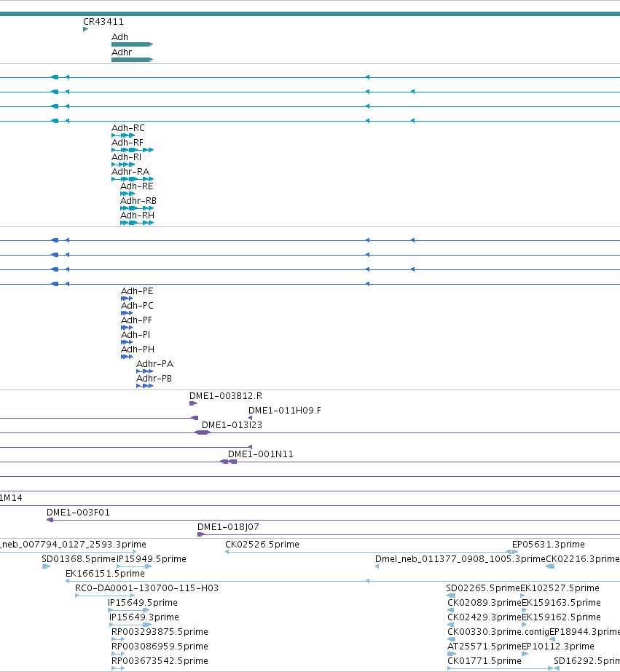Image resolution: width=620 pixels, height=672 pixels.
Task: Select the IP15949.5prime EST label
Action: (152, 559)
